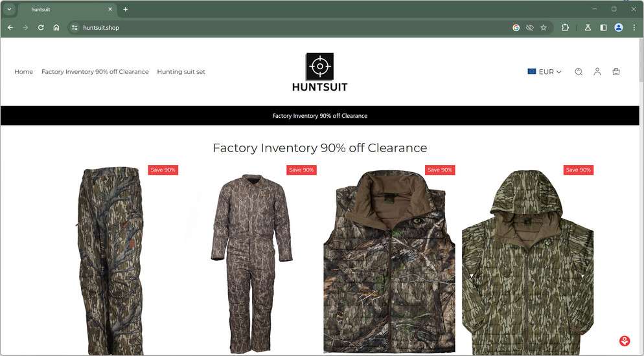Open the browser extensions puzzle icon
Image resolution: width=644 pixels, height=356 pixels.
click(x=565, y=27)
